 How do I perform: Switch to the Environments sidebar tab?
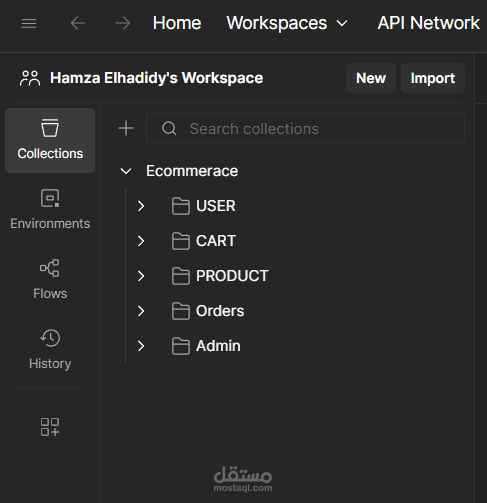(x=50, y=209)
